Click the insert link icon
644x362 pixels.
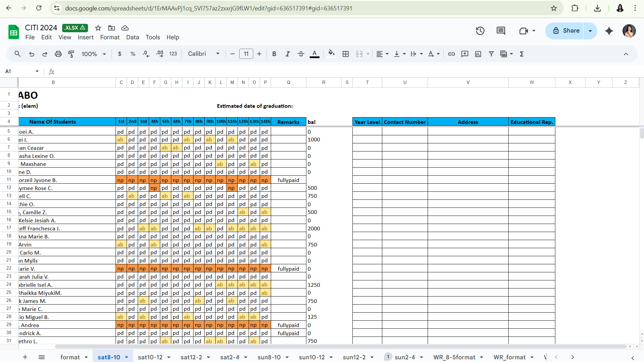pos(451,54)
